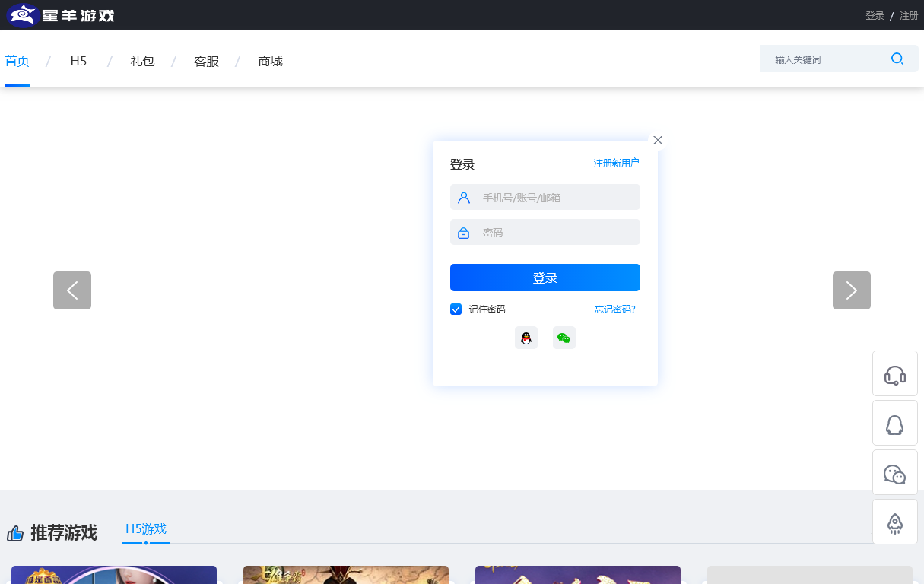Image resolution: width=924 pixels, height=584 pixels.
Task: Close the login dialog
Action: tap(658, 140)
